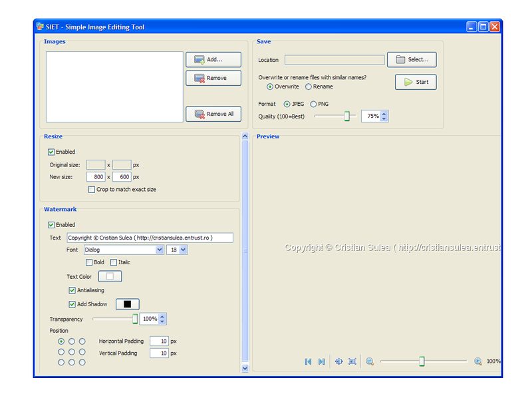The image size is (532, 408).
Task: Click the square-framed fit view icon
Action: coord(352,361)
